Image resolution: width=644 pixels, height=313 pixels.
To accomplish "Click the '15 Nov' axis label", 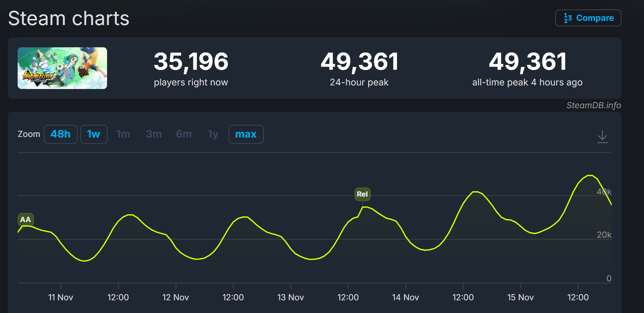I will pyautogui.click(x=520, y=297).
